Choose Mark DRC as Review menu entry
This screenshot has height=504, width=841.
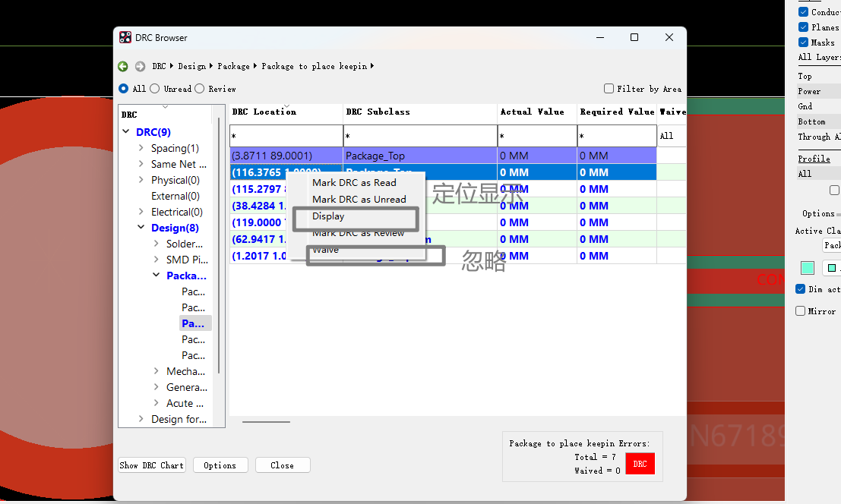click(358, 233)
